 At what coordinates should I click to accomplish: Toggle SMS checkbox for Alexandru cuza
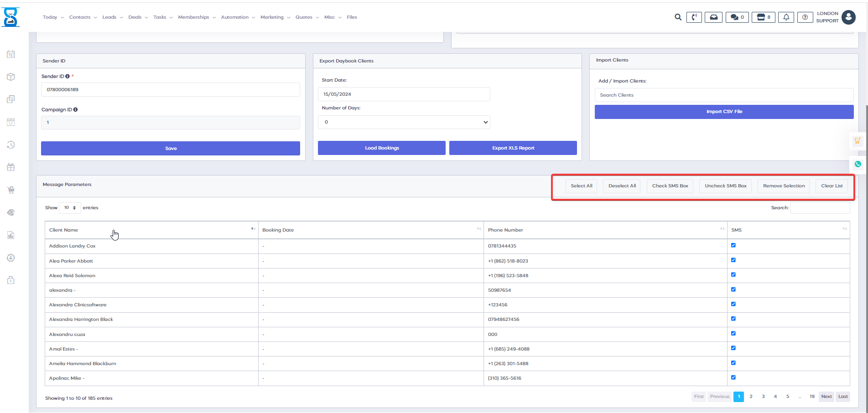733,333
